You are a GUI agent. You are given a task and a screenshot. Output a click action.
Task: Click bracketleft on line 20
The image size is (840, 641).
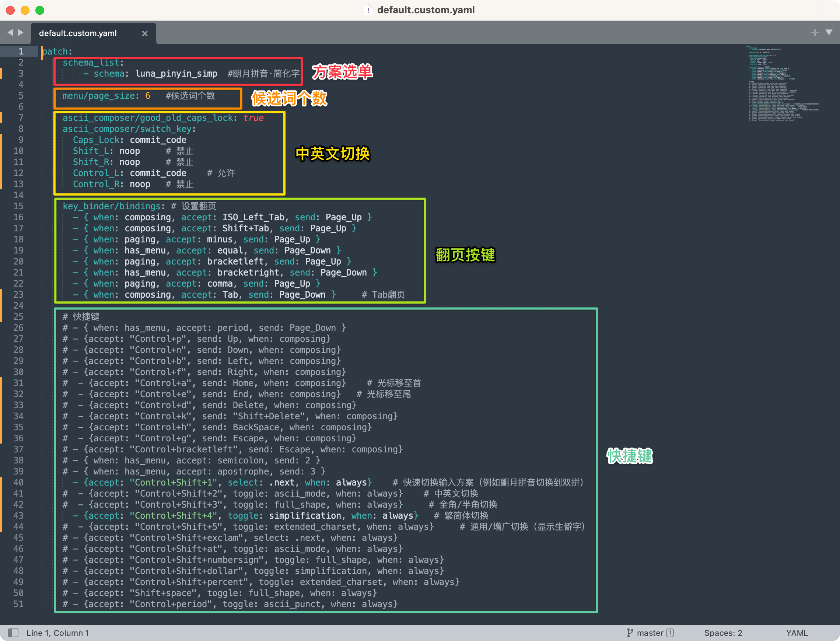235,262
